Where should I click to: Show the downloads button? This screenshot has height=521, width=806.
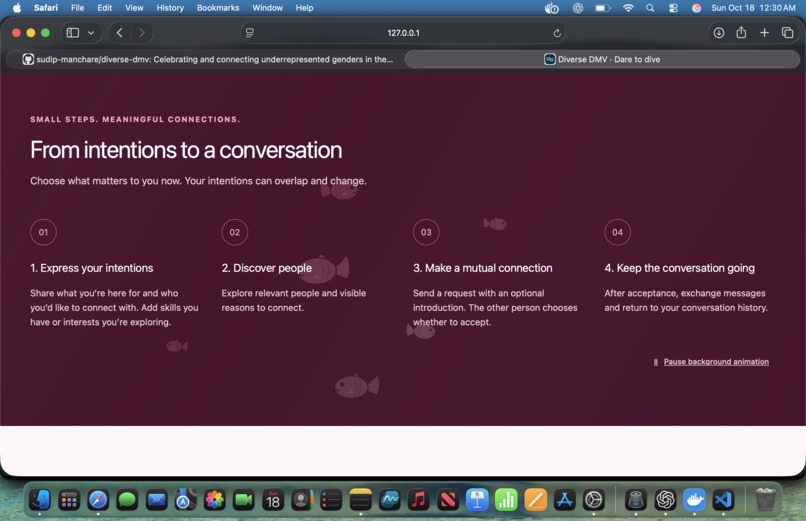[719, 33]
